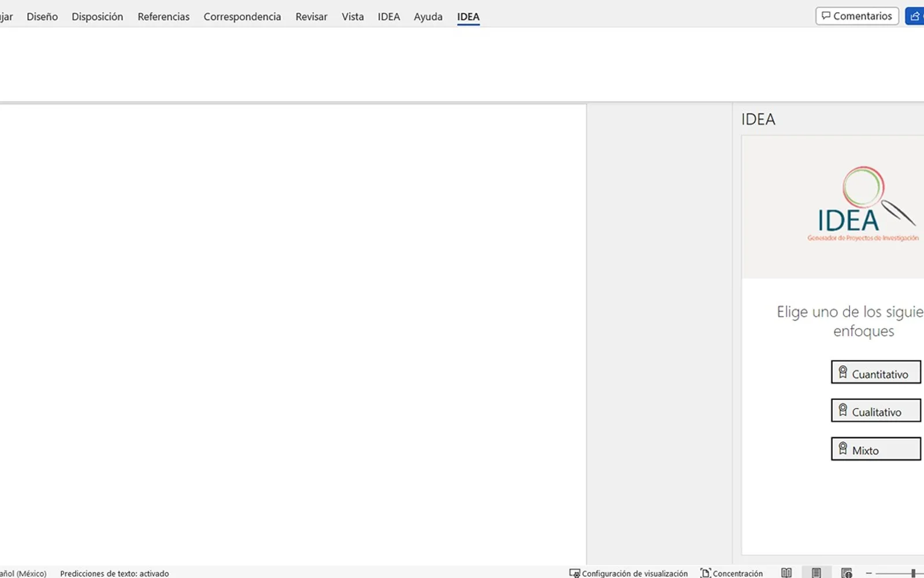The width and height of the screenshot is (924, 578).
Task: Open the Ayuda ribbon tab
Action: pos(428,17)
